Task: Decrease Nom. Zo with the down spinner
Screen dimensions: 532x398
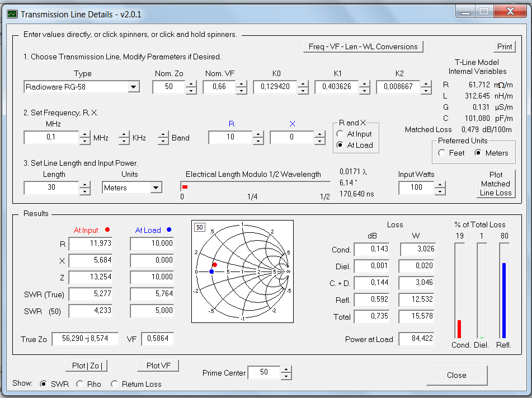Action: coord(191,91)
